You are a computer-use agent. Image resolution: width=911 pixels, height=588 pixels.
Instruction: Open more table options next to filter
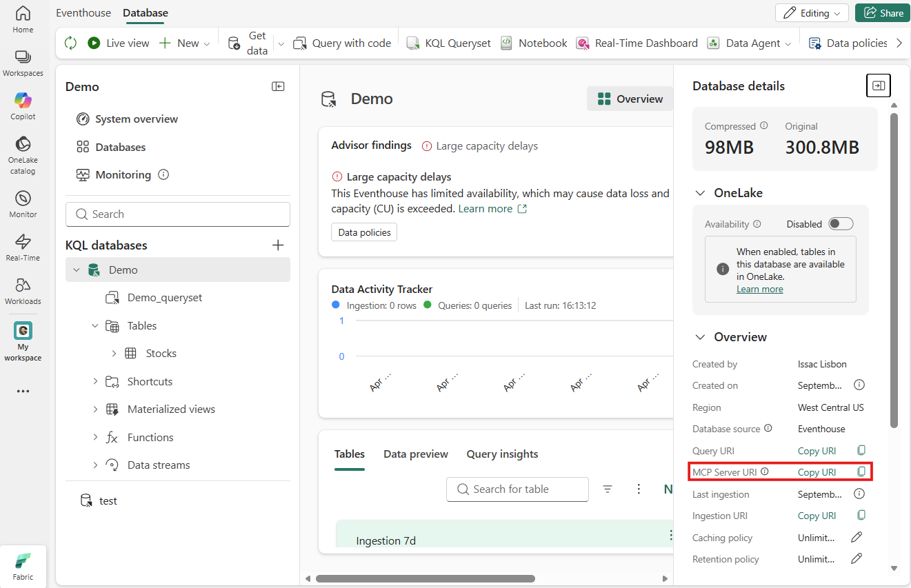[x=639, y=489]
